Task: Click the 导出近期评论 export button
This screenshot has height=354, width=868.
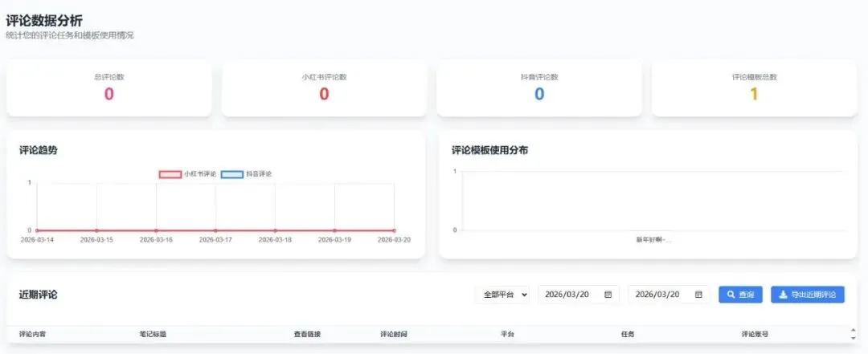Action: click(x=808, y=295)
